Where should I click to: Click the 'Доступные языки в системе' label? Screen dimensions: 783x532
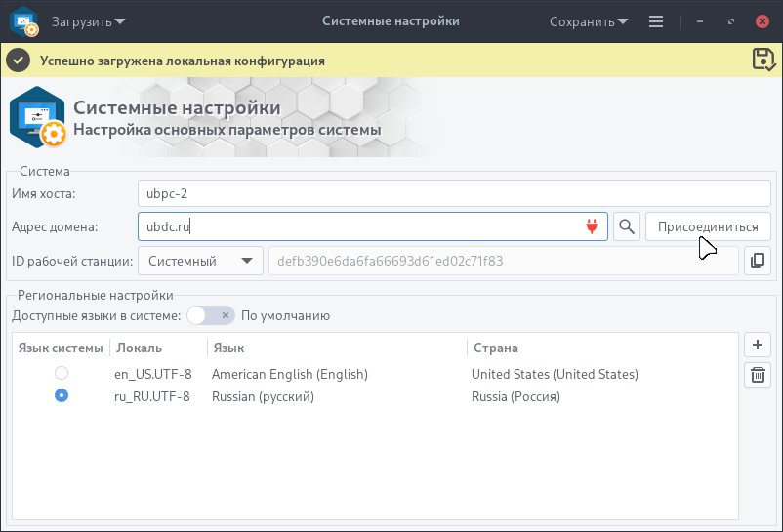click(x=97, y=316)
